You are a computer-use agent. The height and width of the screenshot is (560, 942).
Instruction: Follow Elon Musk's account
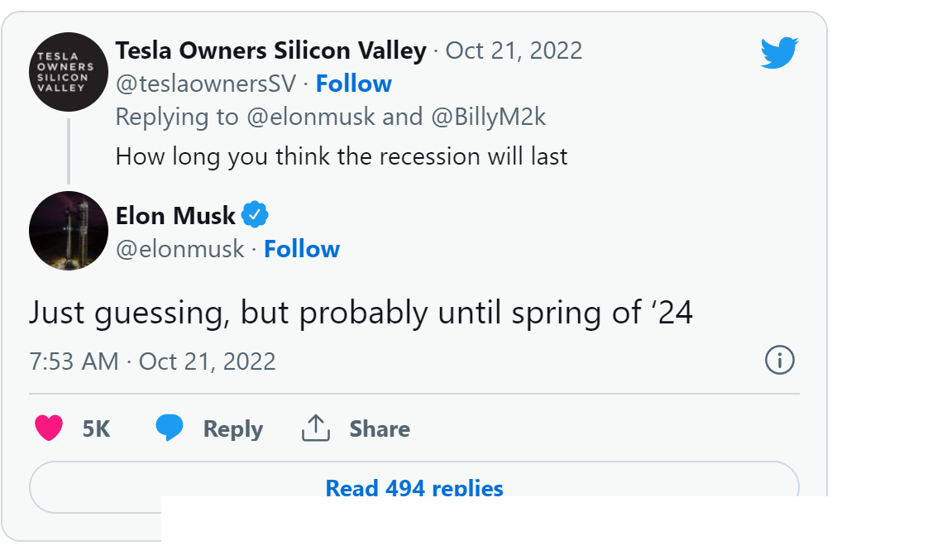[x=301, y=249]
